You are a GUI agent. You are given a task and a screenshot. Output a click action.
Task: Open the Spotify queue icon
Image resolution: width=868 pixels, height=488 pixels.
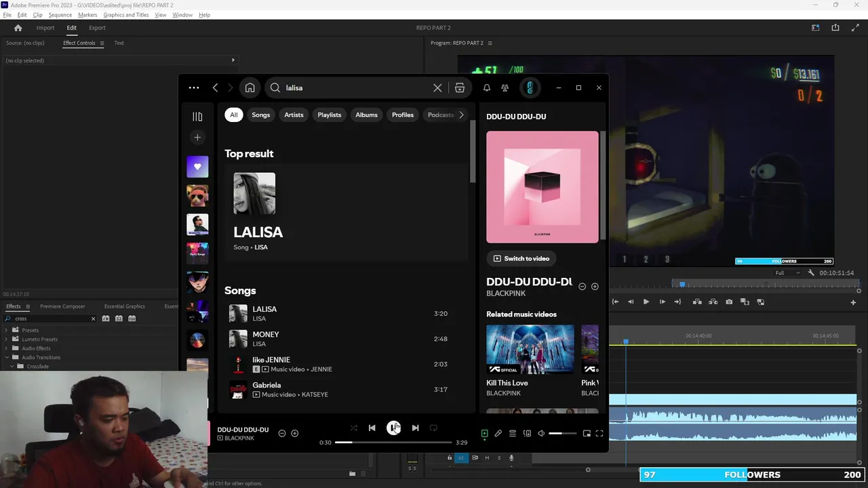coord(513,433)
